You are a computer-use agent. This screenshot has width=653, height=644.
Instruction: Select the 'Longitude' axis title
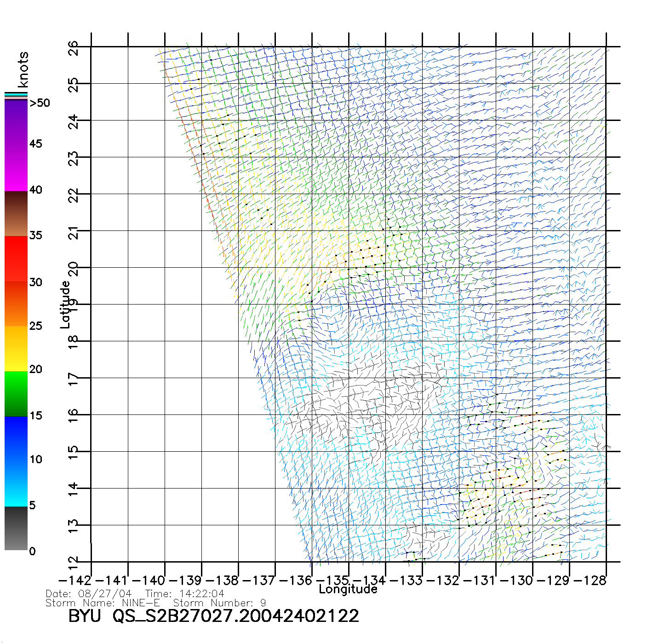tap(348, 589)
